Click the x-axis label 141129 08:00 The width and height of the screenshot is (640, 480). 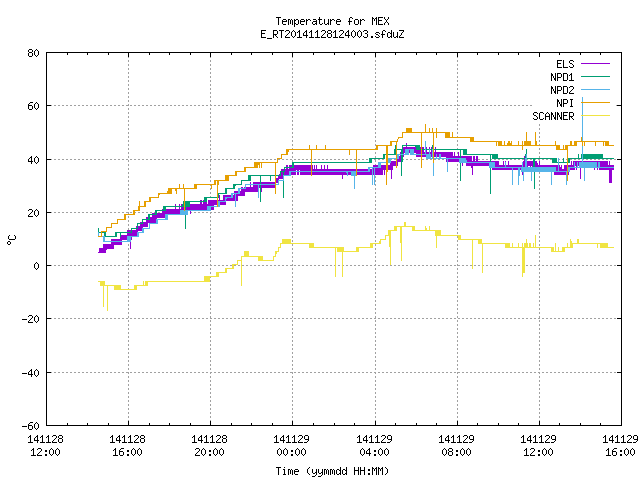coord(456,446)
